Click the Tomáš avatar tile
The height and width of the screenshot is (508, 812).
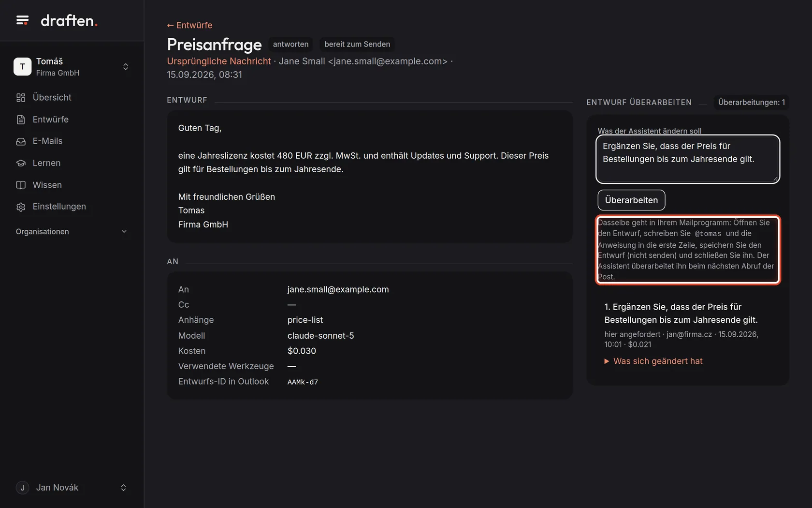tap(22, 67)
